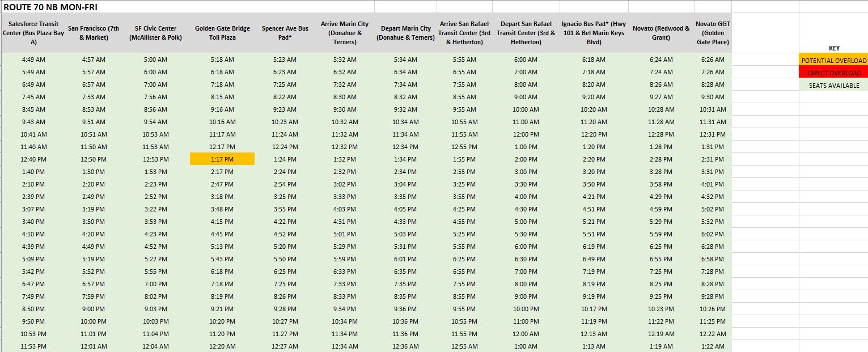The width and height of the screenshot is (868, 352).
Task: Select the Depart San Rafael Transit Center header
Action: click(526, 33)
